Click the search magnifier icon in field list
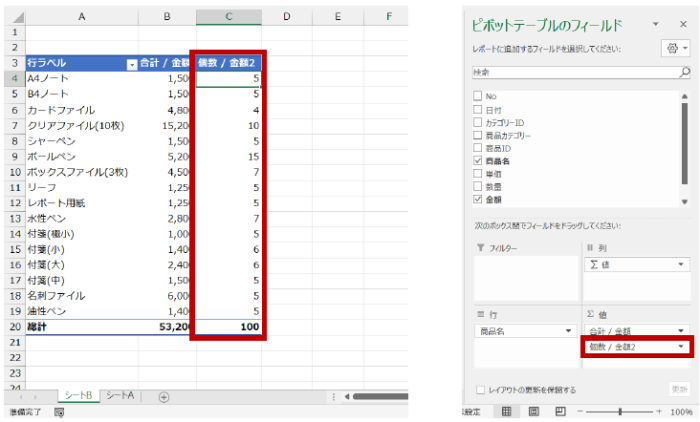The image size is (700, 422). click(685, 72)
